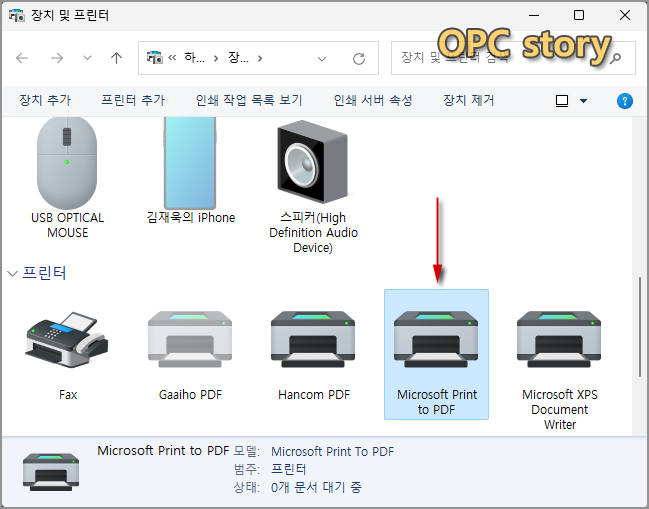Select the 스피커 High Definition Audio Device icon
The width and height of the screenshot is (649, 509).
(x=313, y=161)
